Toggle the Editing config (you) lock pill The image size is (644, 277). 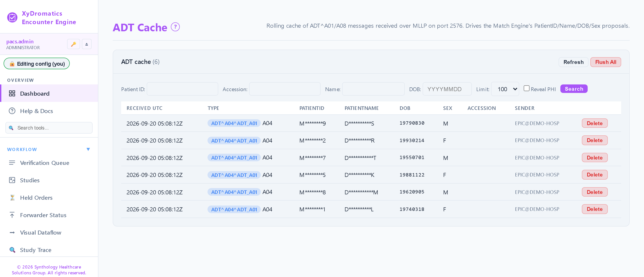(37, 64)
